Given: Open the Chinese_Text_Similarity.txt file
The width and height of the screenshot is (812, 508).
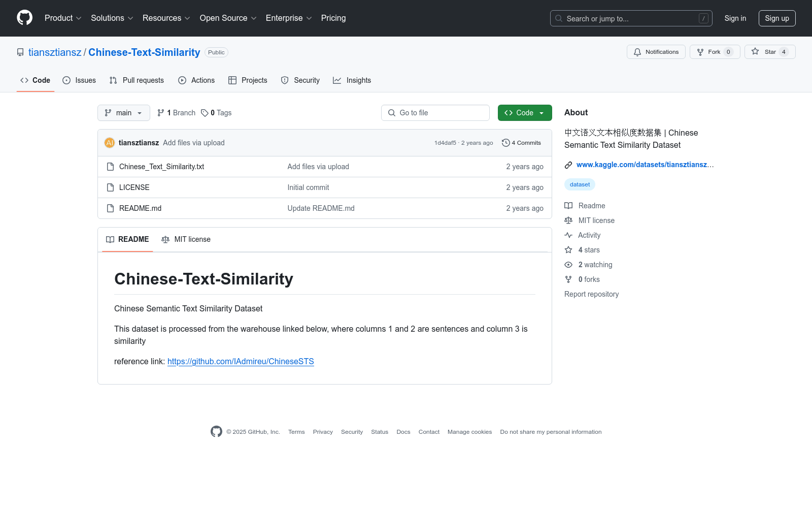Looking at the screenshot, I should (x=162, y=167).
